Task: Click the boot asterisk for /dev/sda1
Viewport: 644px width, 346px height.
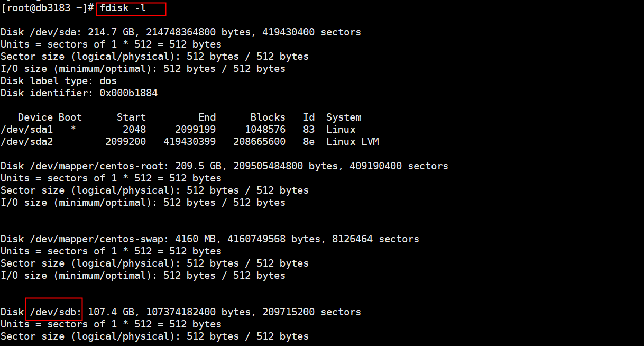Action: [x=73, y=130]
